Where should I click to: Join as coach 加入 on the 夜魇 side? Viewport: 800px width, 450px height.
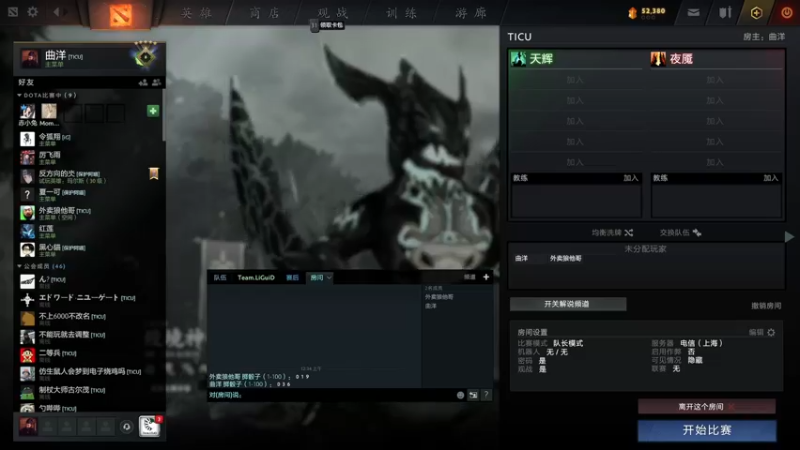770,178
